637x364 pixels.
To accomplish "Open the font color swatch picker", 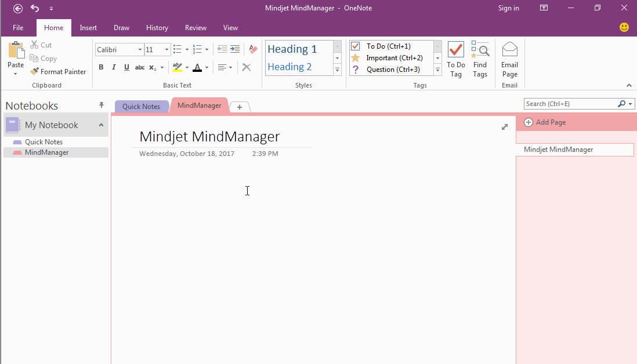I will [207, 67].
